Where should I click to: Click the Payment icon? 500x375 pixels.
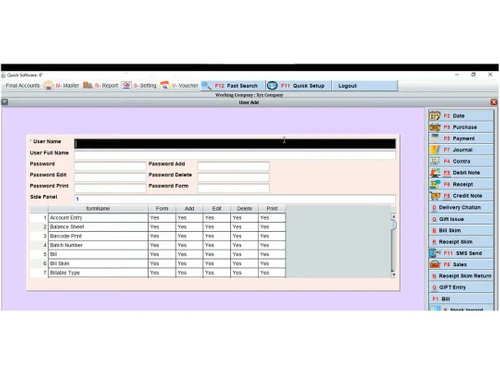tap(435, 138)
